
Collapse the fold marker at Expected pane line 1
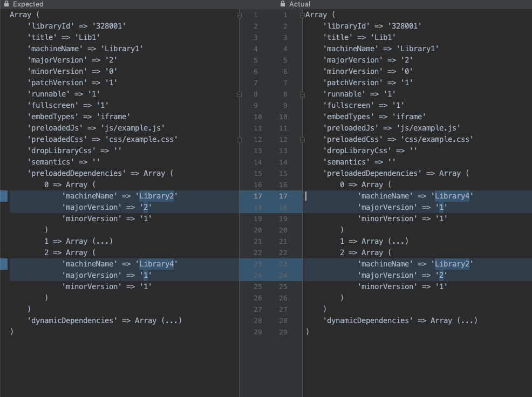point(239,15)
